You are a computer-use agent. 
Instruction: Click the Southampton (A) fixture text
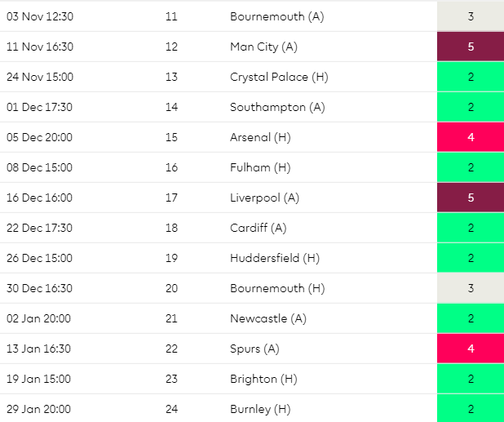tap(277, 107)
